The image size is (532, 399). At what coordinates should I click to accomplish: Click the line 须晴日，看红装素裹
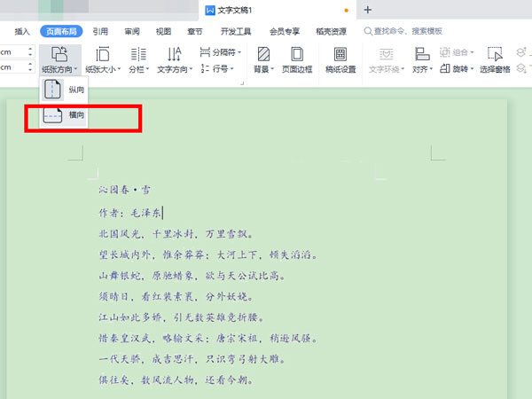click(176, 297)
